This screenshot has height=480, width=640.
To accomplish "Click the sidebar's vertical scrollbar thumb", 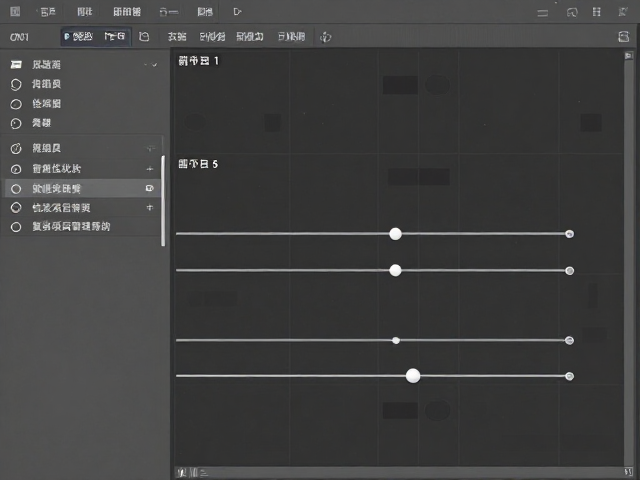I will coord(163,201).
